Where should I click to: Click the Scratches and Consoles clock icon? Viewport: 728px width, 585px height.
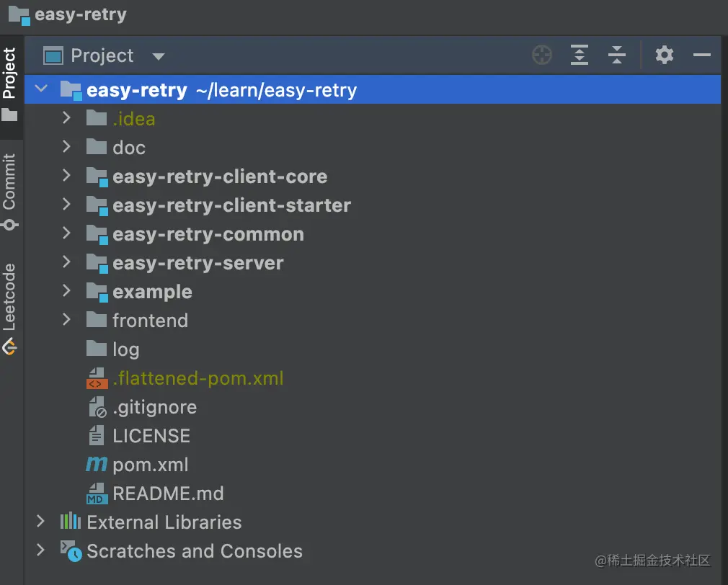[x=71, y=550]
